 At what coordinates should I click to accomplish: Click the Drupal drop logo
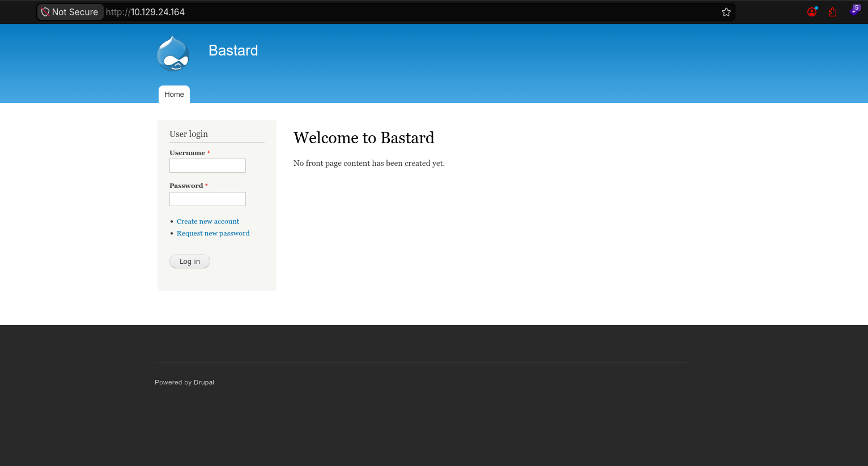[x=173, y=53]
